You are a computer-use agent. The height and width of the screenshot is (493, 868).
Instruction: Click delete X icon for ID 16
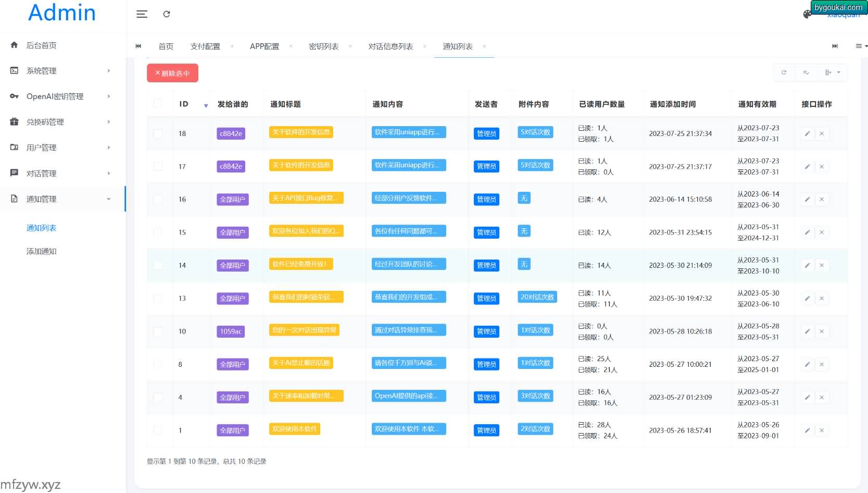(x=822, y=200)
